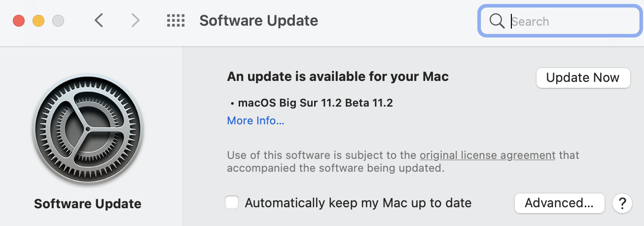The height and width of the screenshot is (226, 644).
Task: Click the forward navigation chevron
Action: (x=135, y=21)
